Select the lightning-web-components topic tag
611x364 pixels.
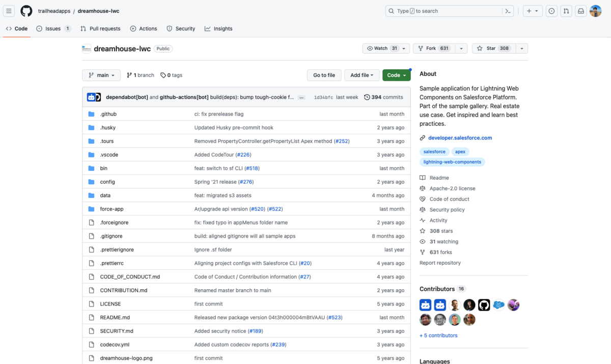tap(452, 162)
